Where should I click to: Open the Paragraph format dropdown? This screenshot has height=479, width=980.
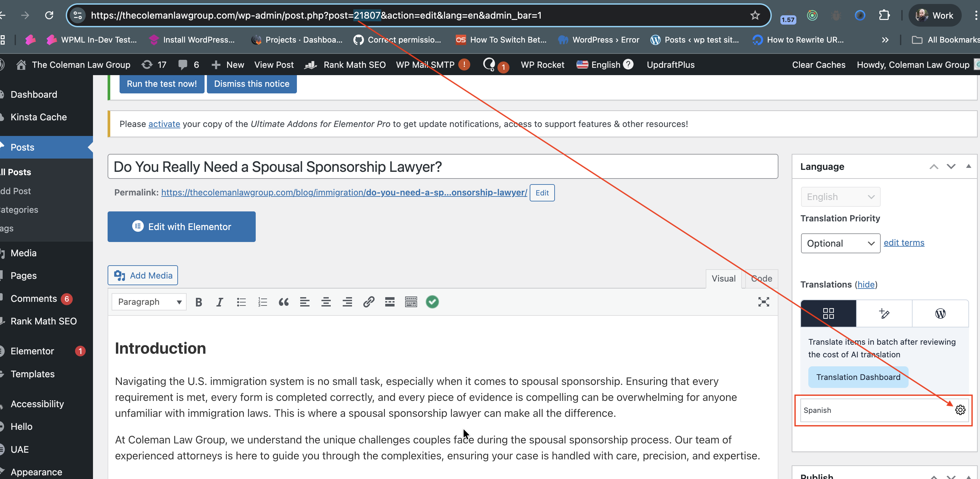(149, 302)
